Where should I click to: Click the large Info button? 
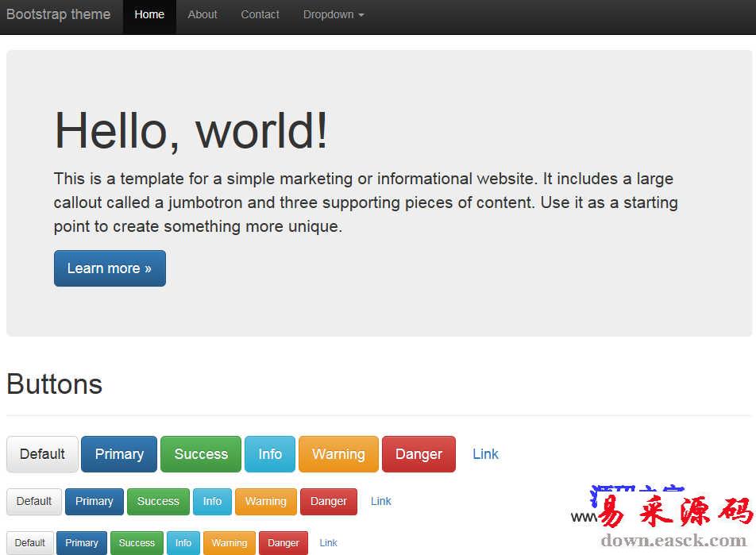pos(270,454)
